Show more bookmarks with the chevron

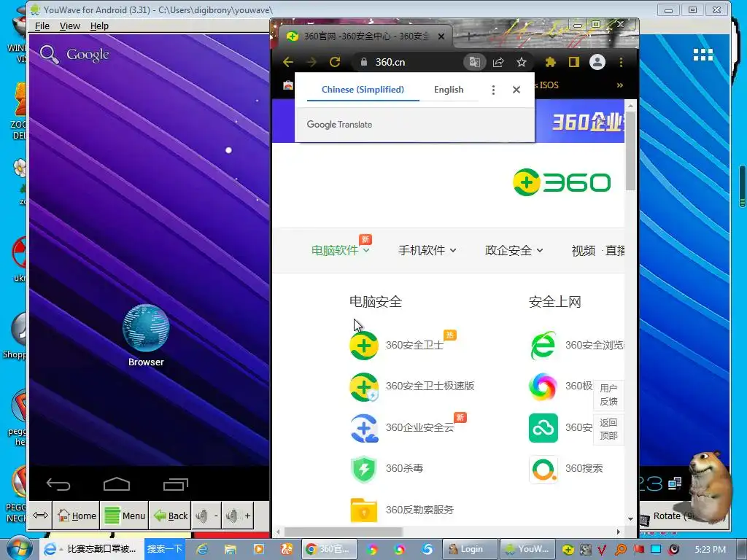tap(620, 85)
